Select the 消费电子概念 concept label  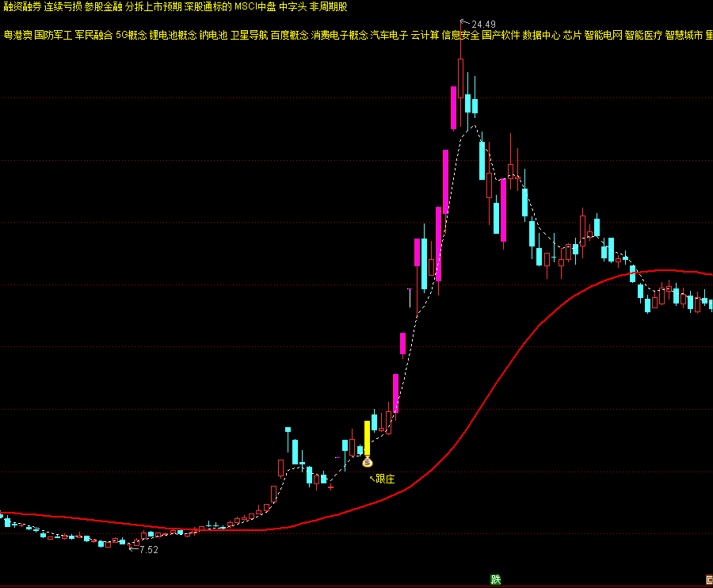coord(339,35)
